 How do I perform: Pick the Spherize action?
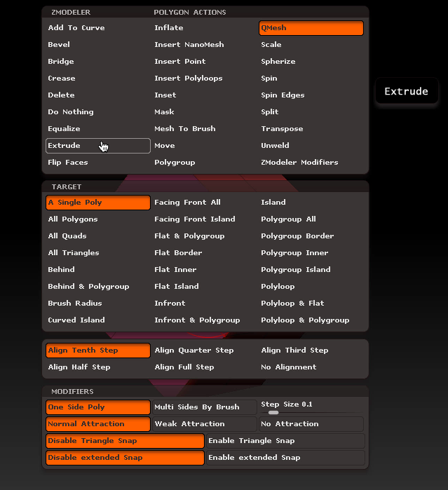[x=311, y=62]
